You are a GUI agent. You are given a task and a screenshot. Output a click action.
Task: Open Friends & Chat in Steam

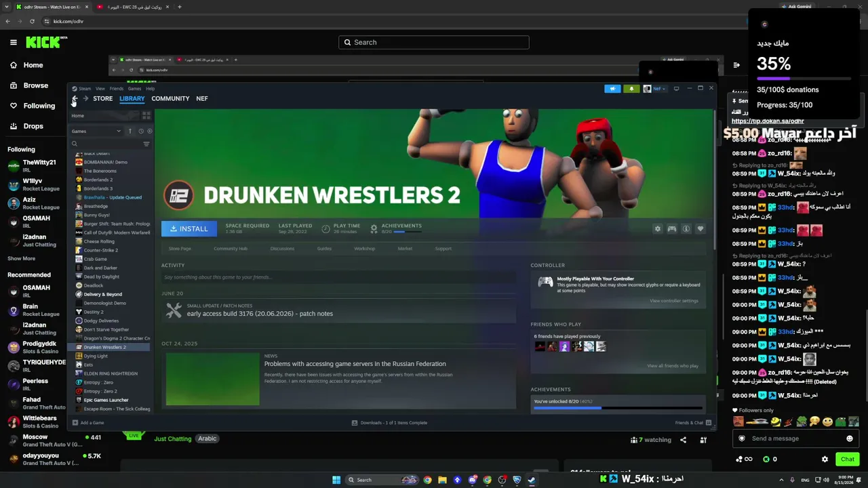point(692,423)
